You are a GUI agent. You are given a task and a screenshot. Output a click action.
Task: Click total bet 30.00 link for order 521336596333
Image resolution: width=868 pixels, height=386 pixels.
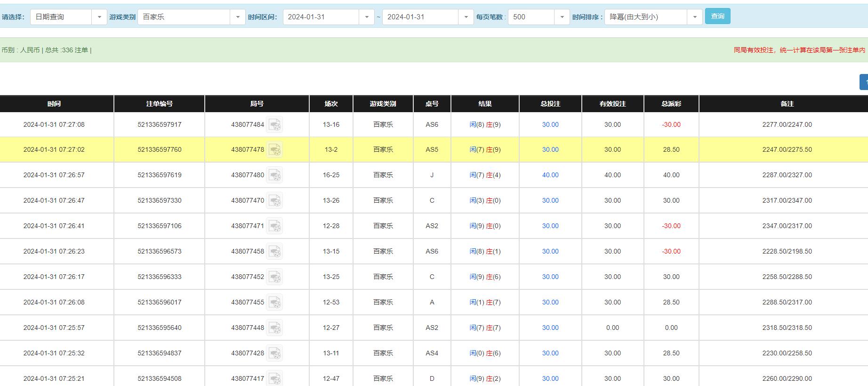tap(550, 277)
